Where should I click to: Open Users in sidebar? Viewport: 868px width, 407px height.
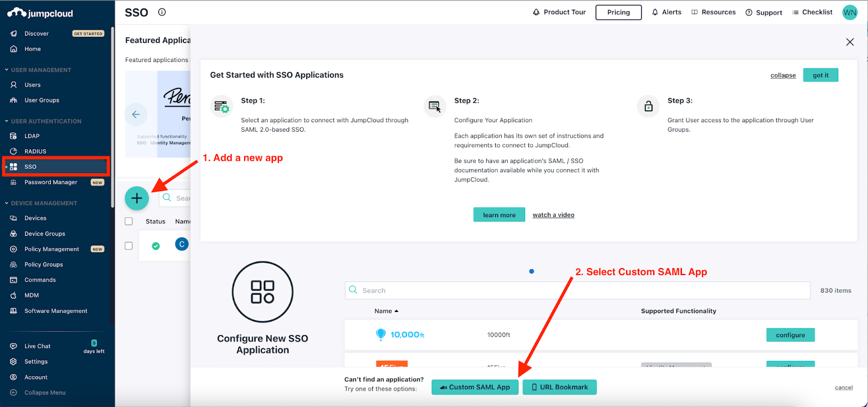click(33, 85)
